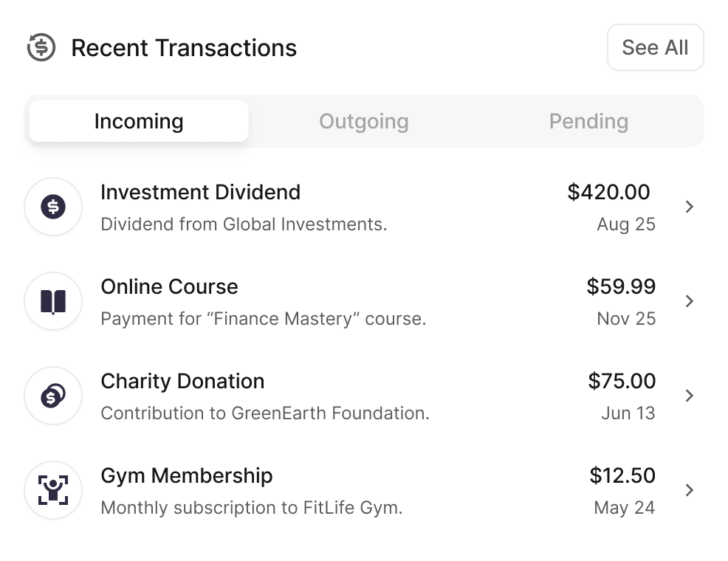Click the dollar sign inside the header badge

[x=42, y=47]
